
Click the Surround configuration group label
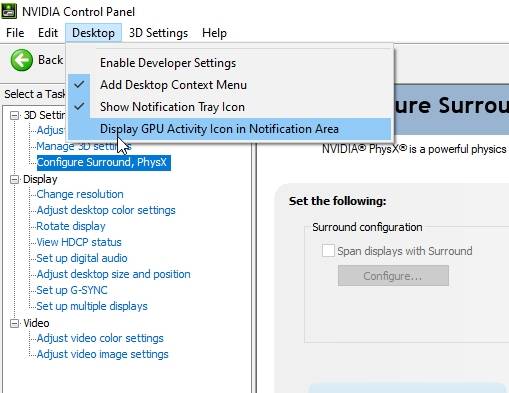tap(367, 227)
